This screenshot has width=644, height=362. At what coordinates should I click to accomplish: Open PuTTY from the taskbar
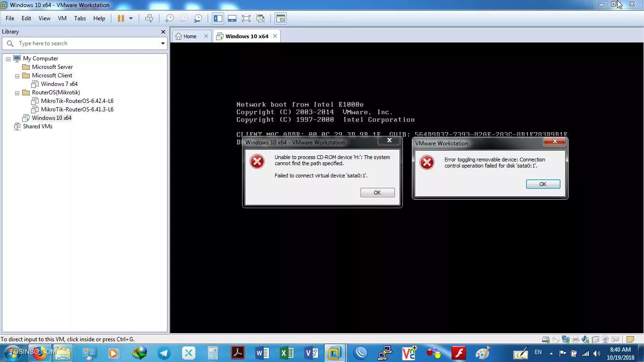[x=385, y=353]
